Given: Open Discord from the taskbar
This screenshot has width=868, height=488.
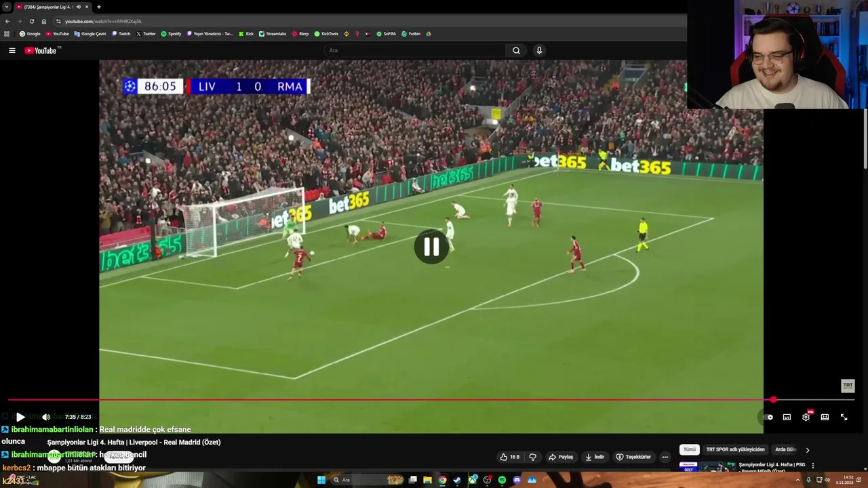Looking at the screenshot, I should pyautogui.click(x=517, y=480).
